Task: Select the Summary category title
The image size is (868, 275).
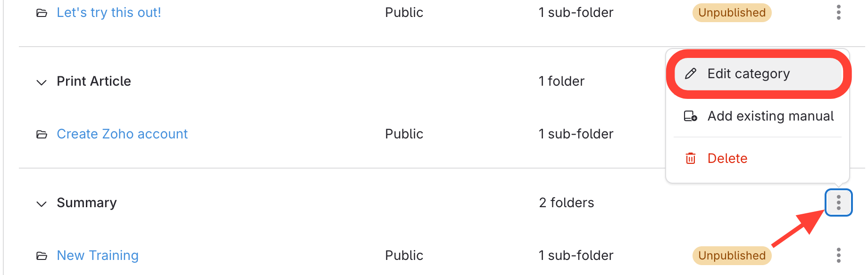Action: (87, 203)
